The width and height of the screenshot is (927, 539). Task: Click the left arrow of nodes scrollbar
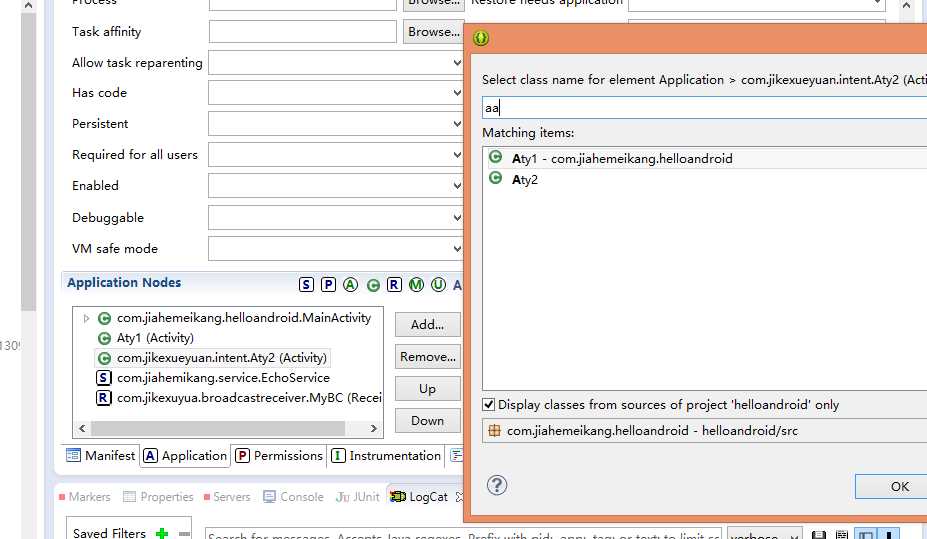pos(82,428)
